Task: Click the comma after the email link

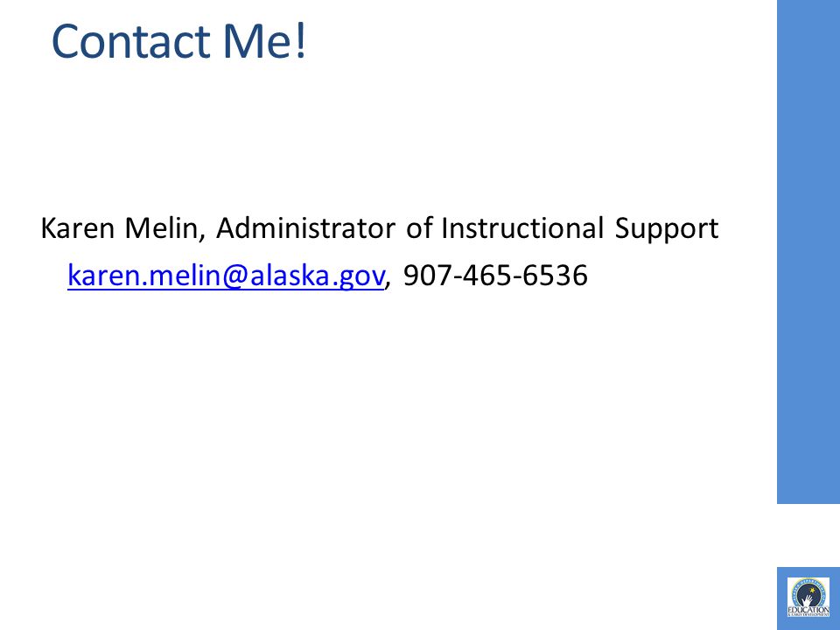Action: point(388,283)
